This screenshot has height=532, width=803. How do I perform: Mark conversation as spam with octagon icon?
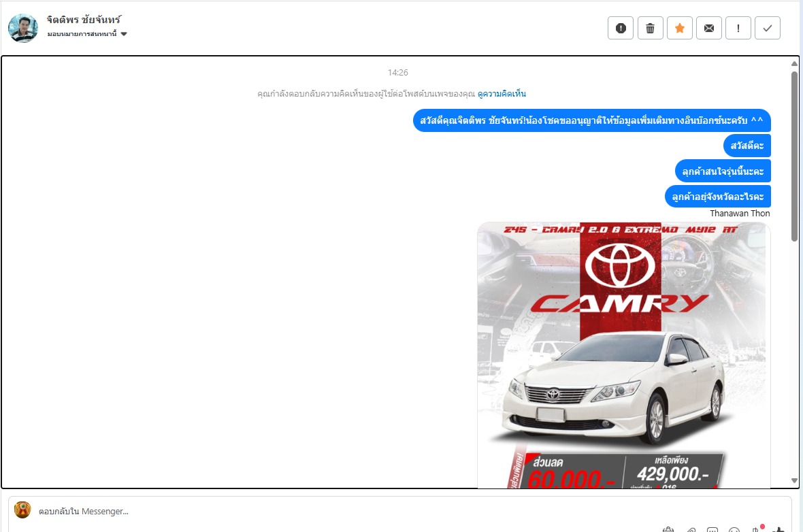pos(621,29)
